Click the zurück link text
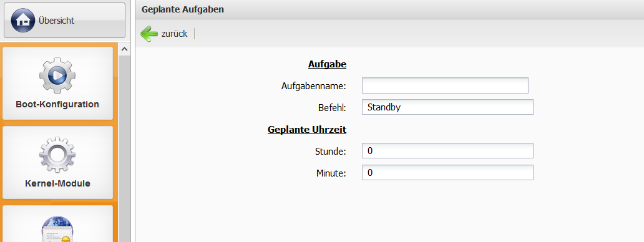The height and width of the screenshot is (242, 644). point(174,34)
